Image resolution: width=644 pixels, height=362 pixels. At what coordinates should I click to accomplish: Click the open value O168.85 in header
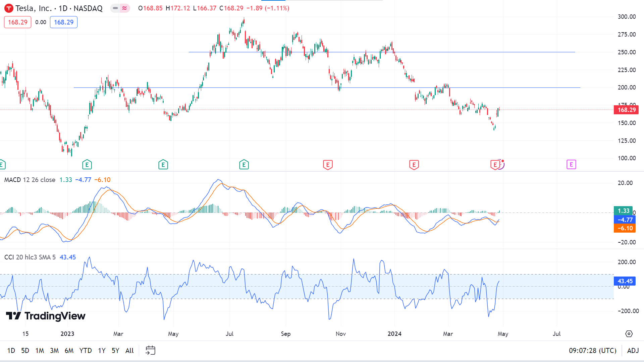(150, 8)
